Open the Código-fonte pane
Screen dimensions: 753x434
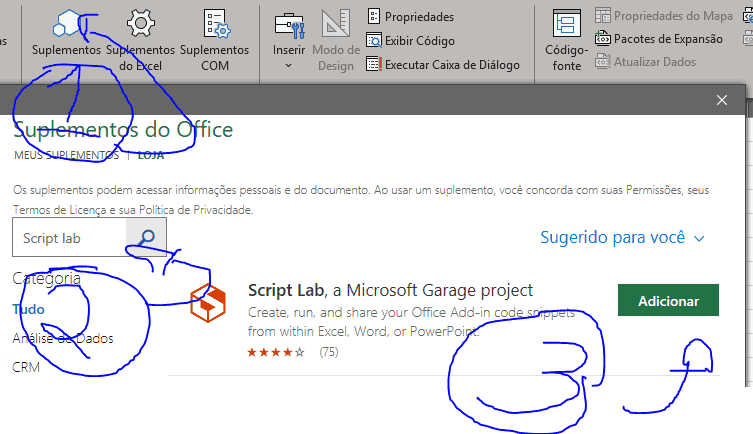(x=567, y=40)
